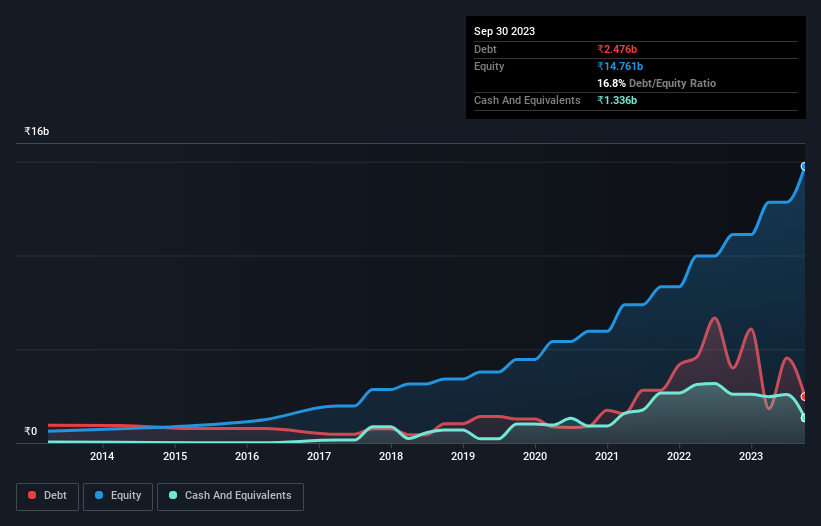Screen dimensions: 821x526
Task: Click the 2018 x-axis label
Action: 391,456
